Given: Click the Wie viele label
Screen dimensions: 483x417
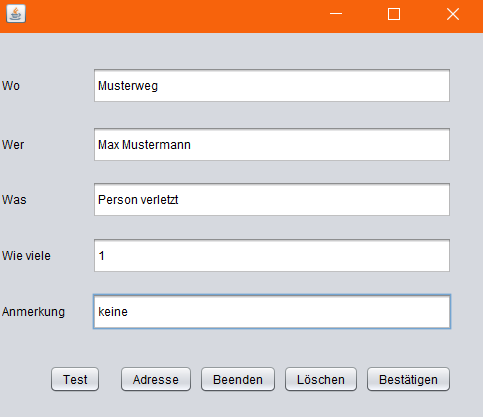Looking at the screenshot, I should tap(26, 256).
